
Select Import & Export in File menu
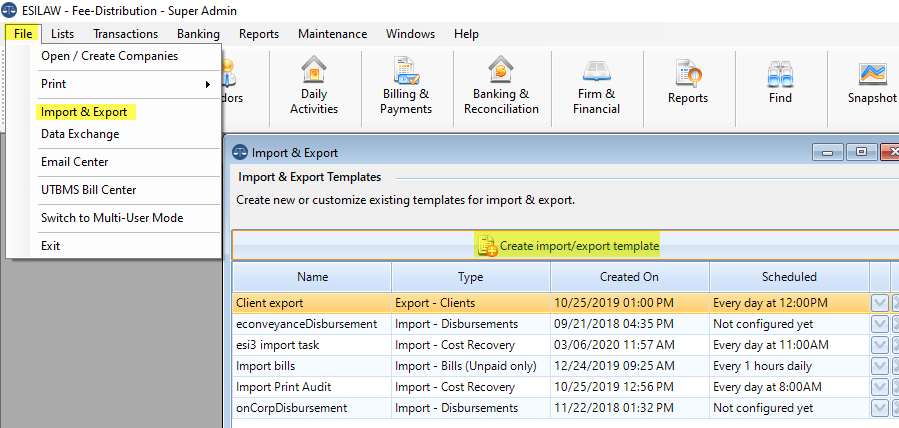pyautogui.click(x=84, y=112)
